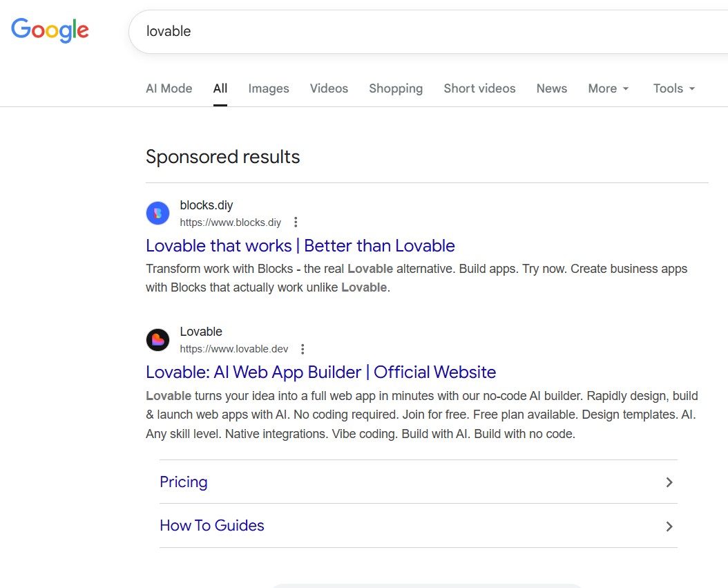Viewport: 728px width, 588px height.
Task: Open three-dot menu beside lovable.dev URL
Action: (x=303, y=349)
